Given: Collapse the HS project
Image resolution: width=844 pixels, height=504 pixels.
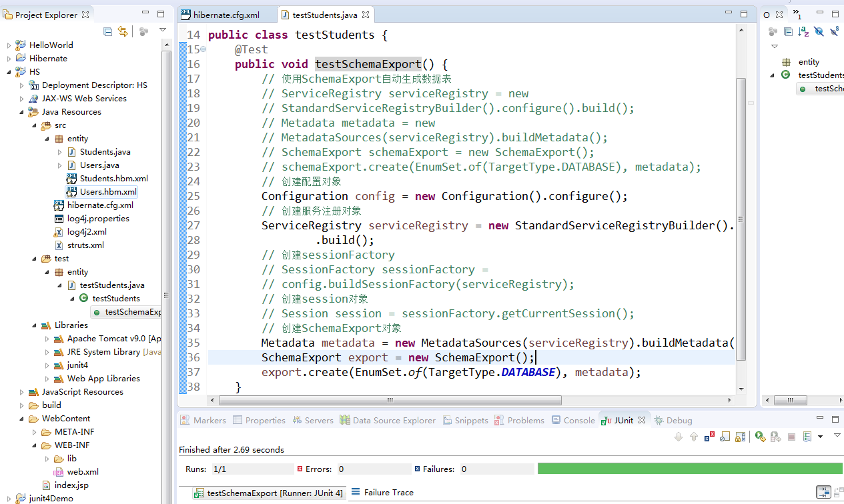Looking at the screenshot, I should 9,72.
